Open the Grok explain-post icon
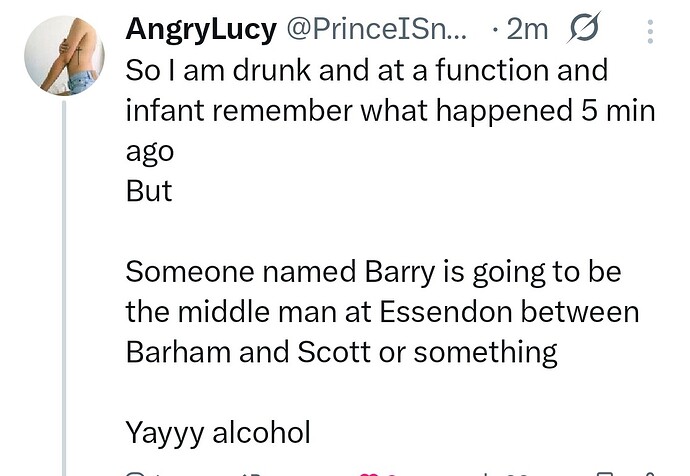 583,31
